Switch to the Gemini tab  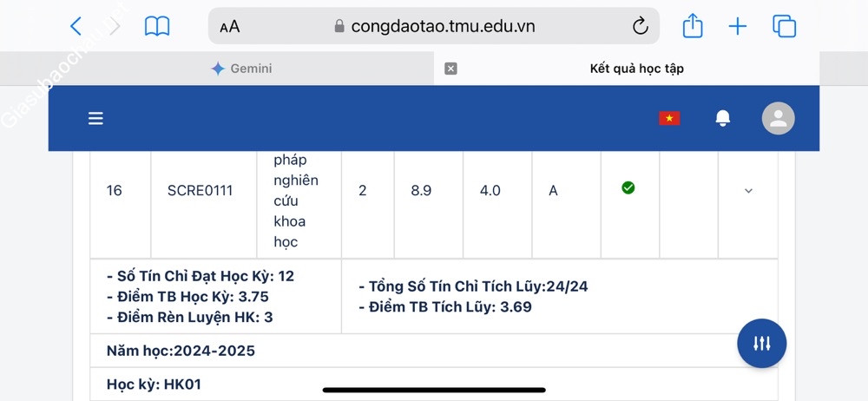241,69
